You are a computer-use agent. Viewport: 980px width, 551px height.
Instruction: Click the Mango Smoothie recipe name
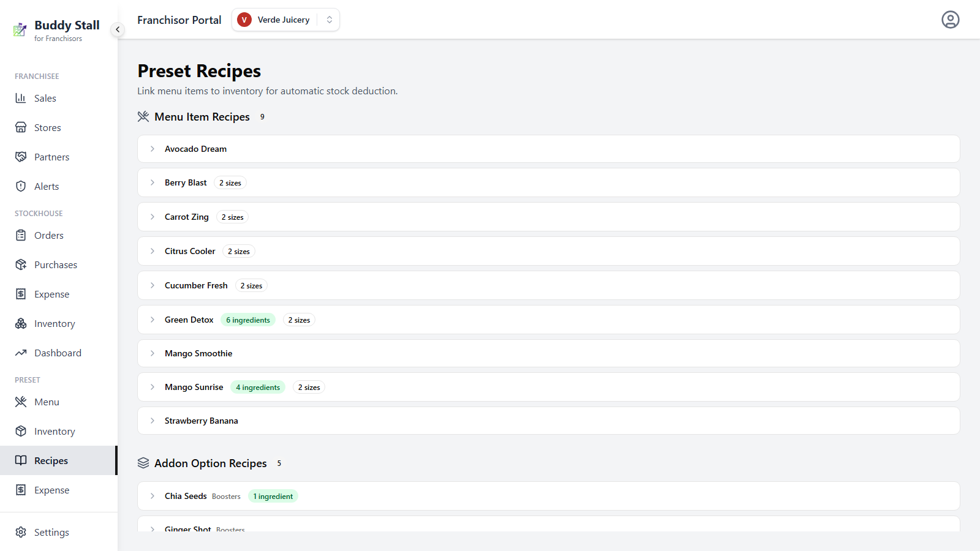coord(198,353)
